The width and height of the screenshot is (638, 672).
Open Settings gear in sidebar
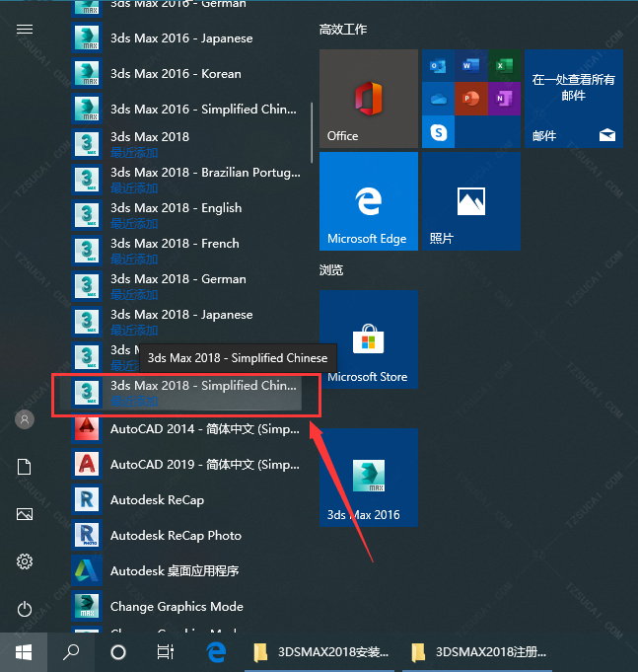(x=25, y=561)
